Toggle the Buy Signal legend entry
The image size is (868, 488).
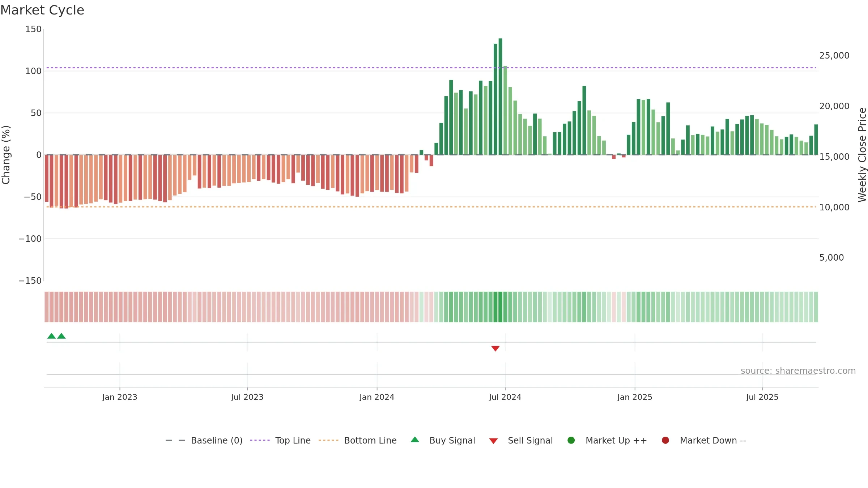(443, 440)
